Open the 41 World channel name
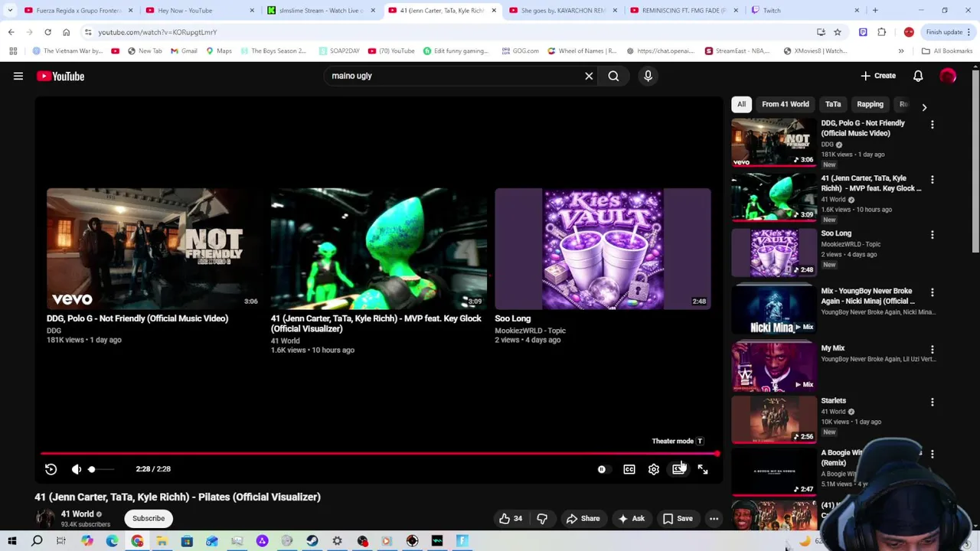Image resolution: width=980 pixels, height=551 pixels. pyautogui.click(x=77, y=514)
